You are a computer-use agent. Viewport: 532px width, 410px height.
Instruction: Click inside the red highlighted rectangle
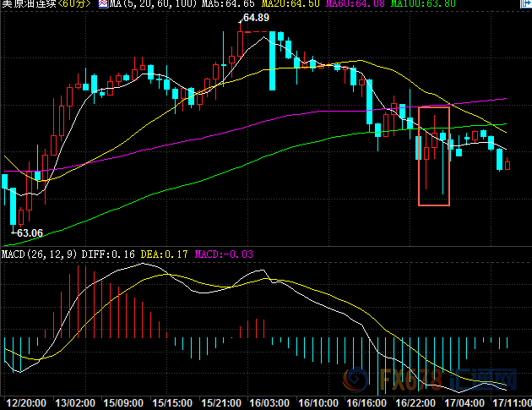434,156
